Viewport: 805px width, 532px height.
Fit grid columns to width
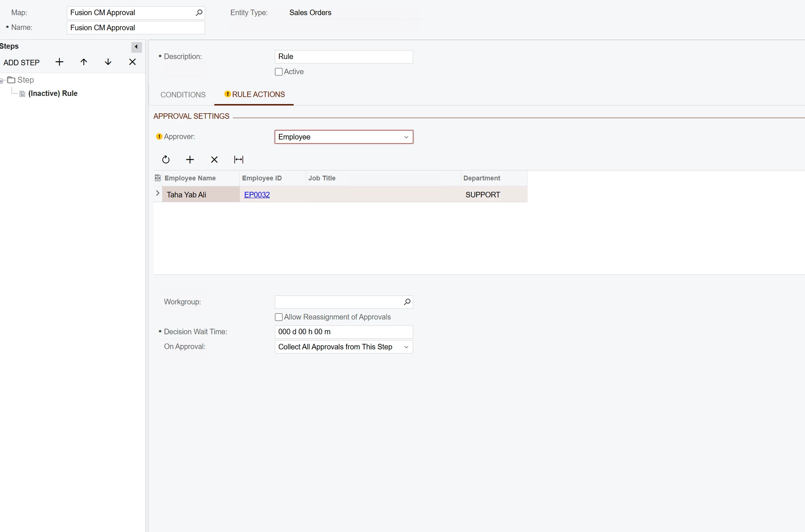click(239, 159)
